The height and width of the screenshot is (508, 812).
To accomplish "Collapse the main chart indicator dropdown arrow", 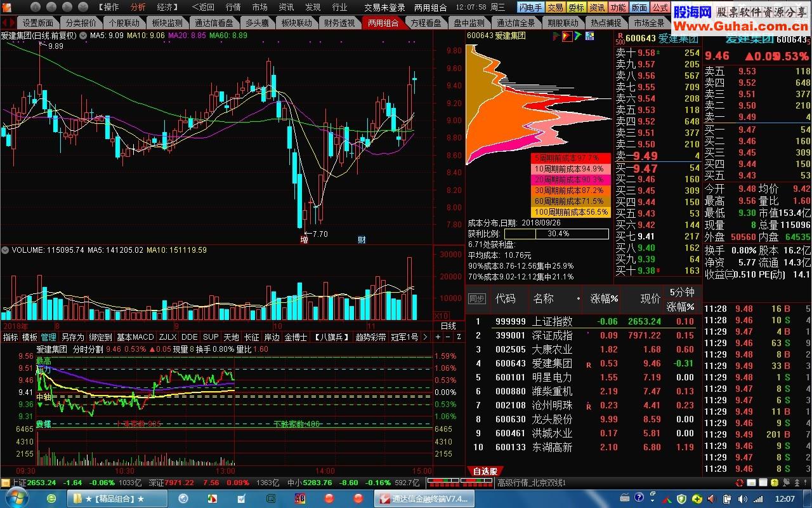I will [82, 36].
